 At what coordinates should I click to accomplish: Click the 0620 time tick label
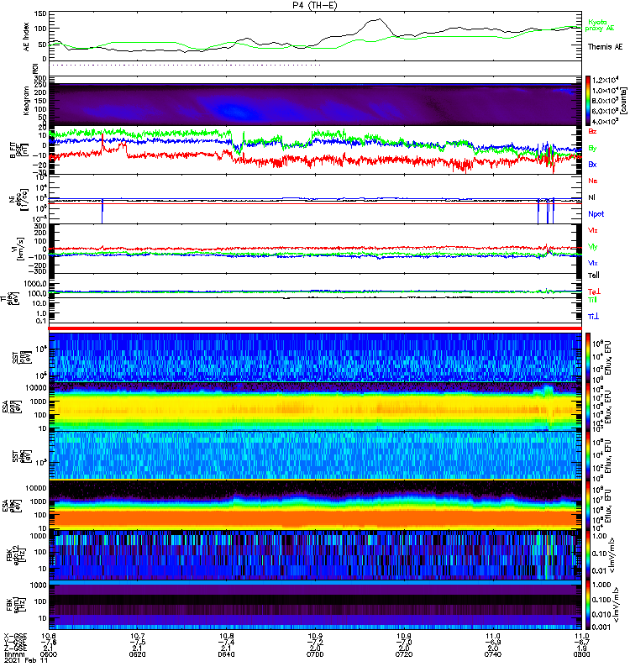click(137, 654)
